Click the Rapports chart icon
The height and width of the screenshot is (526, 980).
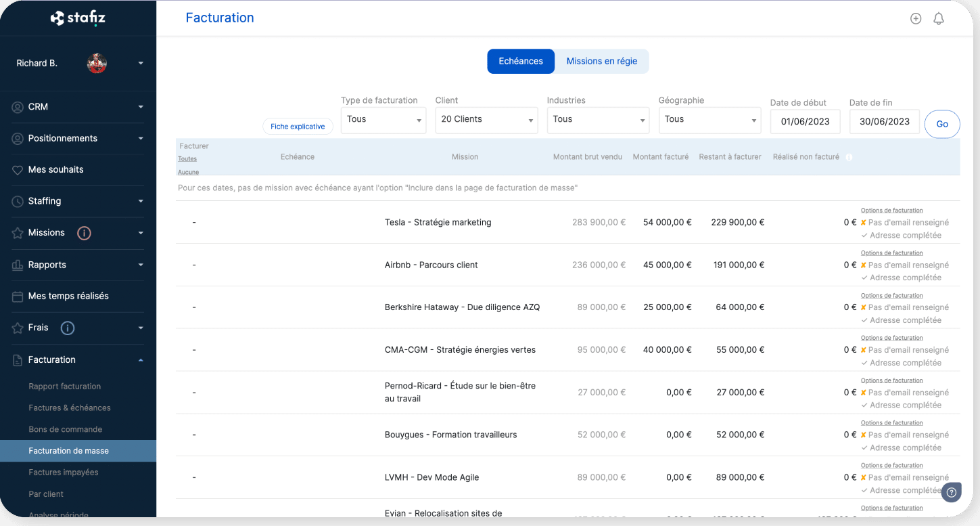pyautogui.click(x=18, y=265)
